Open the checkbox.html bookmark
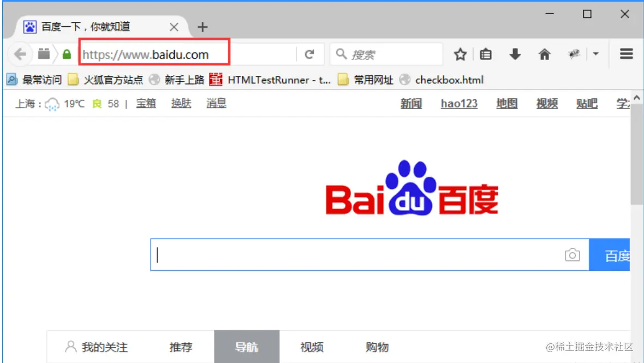The width and height of the screenshot is (644, 363). [442, 80]
